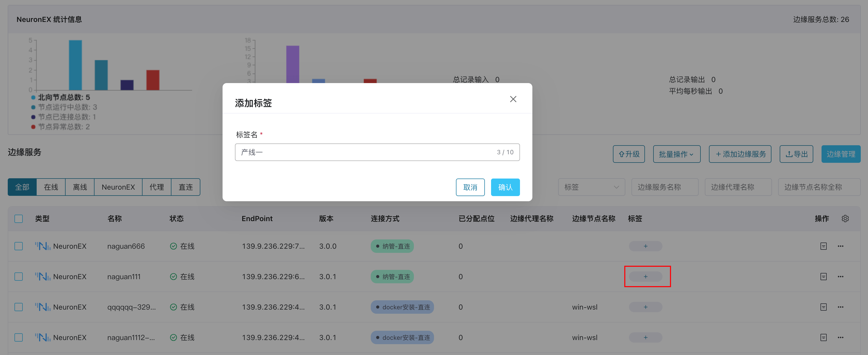Viewport: 868px width, 355px height.
Task: Close the 添加标签 dialog with X
Action: pos(513,99)
